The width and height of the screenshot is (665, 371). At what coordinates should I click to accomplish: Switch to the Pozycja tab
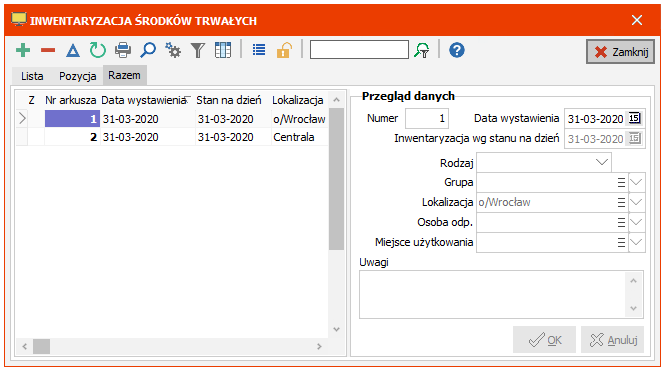pos(78,76)
